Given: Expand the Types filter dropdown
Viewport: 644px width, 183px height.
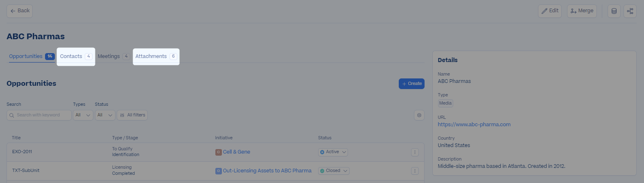Looking at the screenshot, I should tap(83, 115).
